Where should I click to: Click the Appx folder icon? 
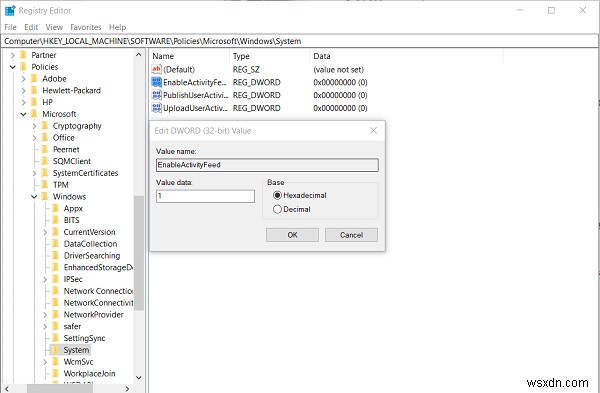[x=55, y=208]
